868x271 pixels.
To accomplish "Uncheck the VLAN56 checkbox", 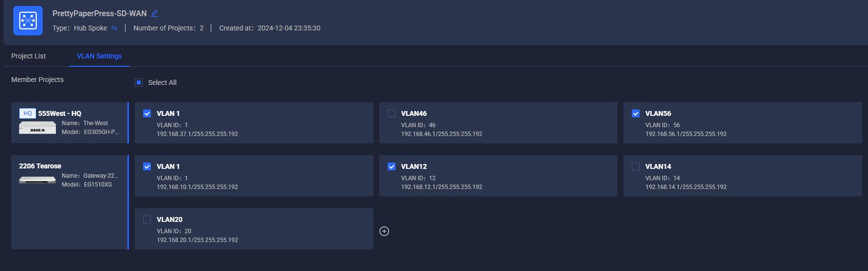I will (636, 113).
